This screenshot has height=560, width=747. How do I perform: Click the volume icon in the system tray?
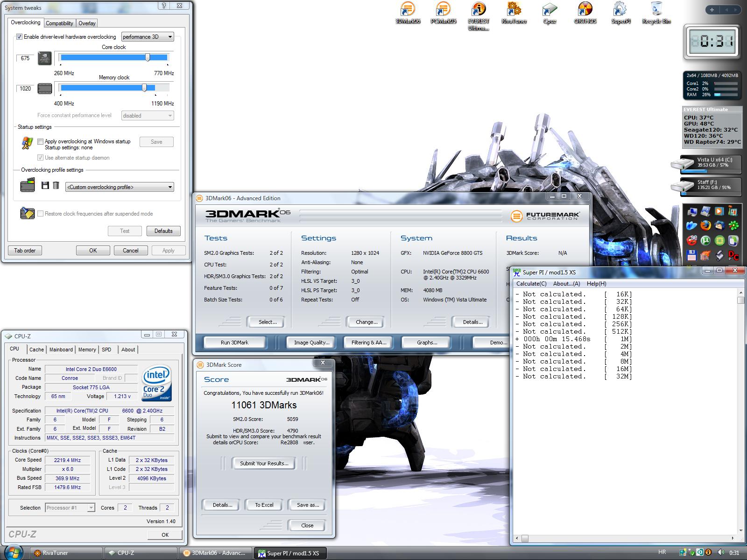[720, 553]
